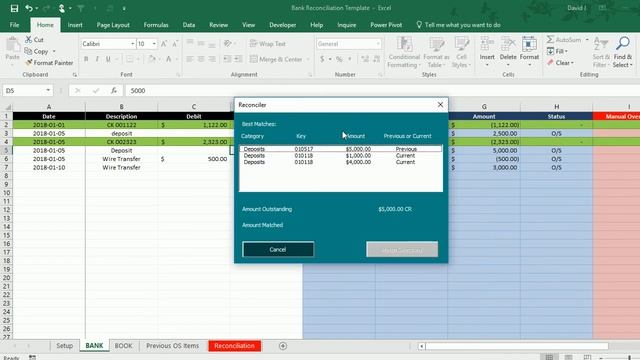This screenshot has width=640, height=360.
Task: Close the Reconciler dialog
Action: (x=440, y=105)
